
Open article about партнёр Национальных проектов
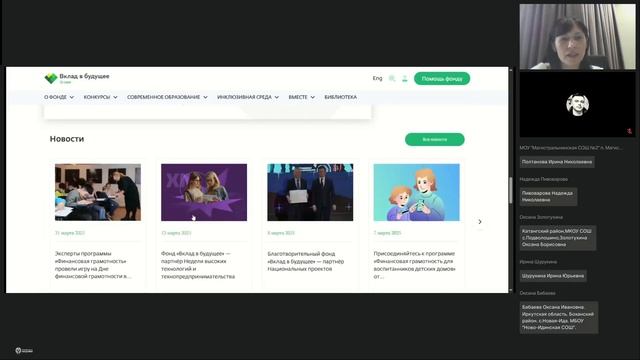[x=306, y=261]
